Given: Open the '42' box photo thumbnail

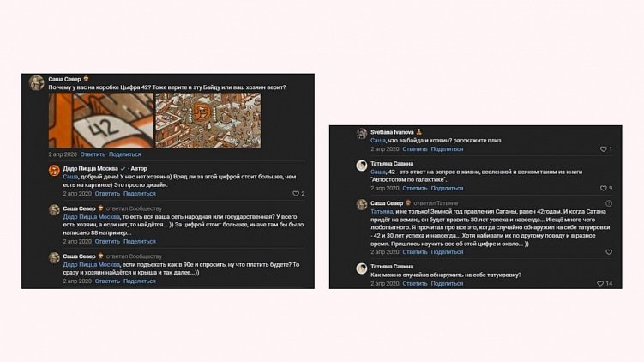Looking at the screenshot, I should click(100, 121).
